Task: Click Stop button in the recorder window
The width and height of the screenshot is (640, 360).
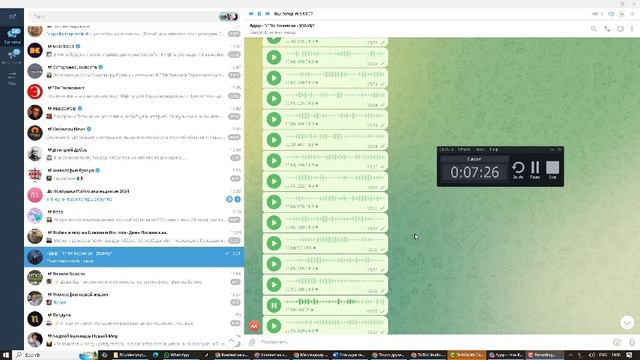Action: [553, 169]
